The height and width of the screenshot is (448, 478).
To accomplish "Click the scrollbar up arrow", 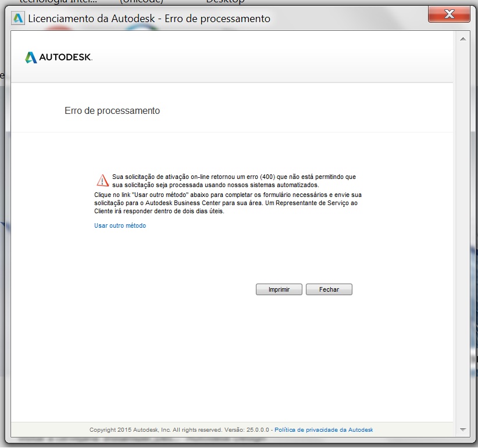I will click(x=463, y=39).
